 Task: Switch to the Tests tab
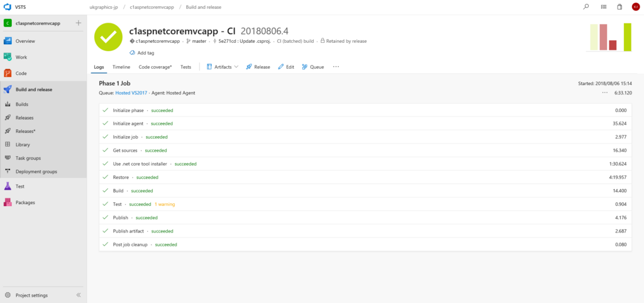pyautogui.click(x=186, y=67)
